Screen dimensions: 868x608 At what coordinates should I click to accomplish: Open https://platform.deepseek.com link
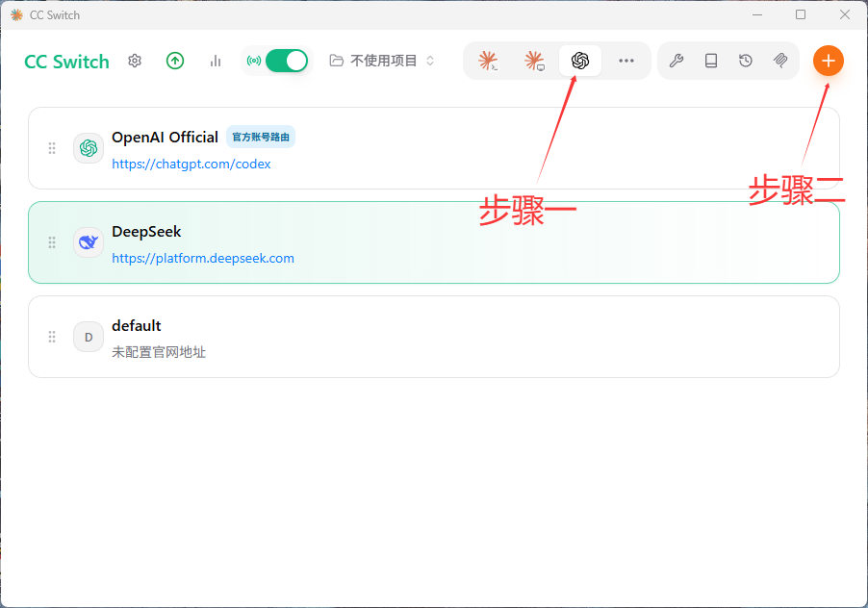203,259
